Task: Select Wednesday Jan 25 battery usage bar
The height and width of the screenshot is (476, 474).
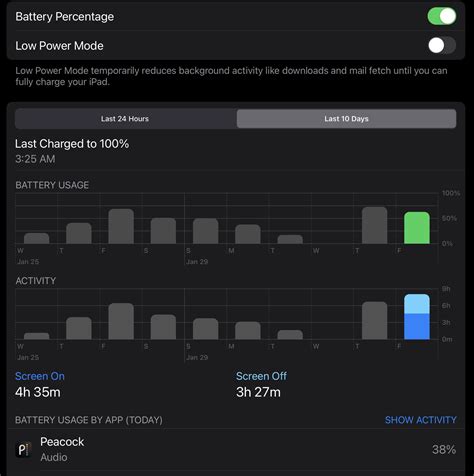Action: (36, 238)
